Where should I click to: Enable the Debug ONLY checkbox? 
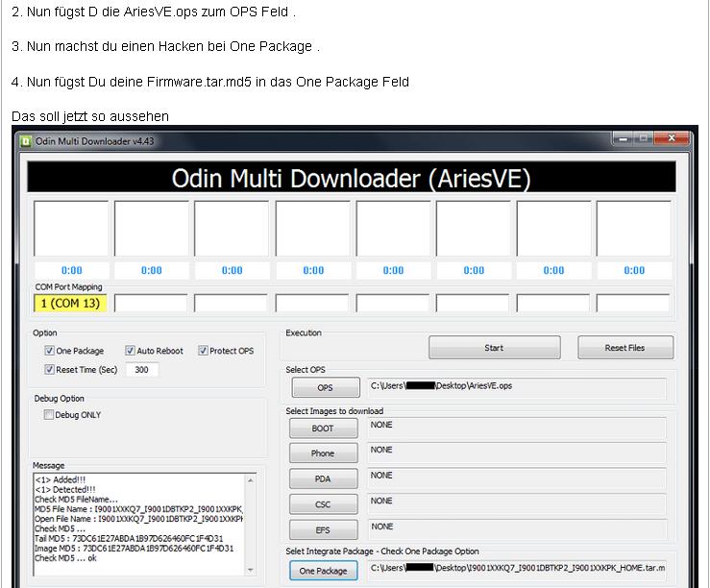coord(49,415)
